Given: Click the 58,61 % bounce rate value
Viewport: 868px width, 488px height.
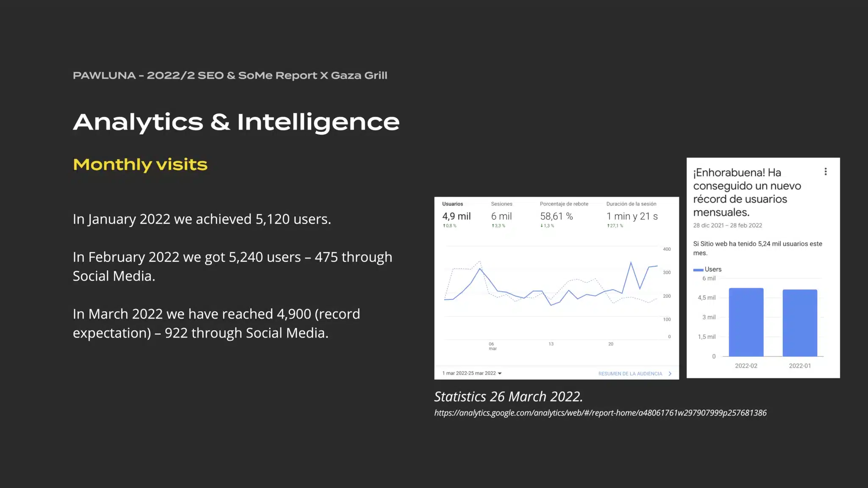Looking at the screenshot, I should pos(556,216).
